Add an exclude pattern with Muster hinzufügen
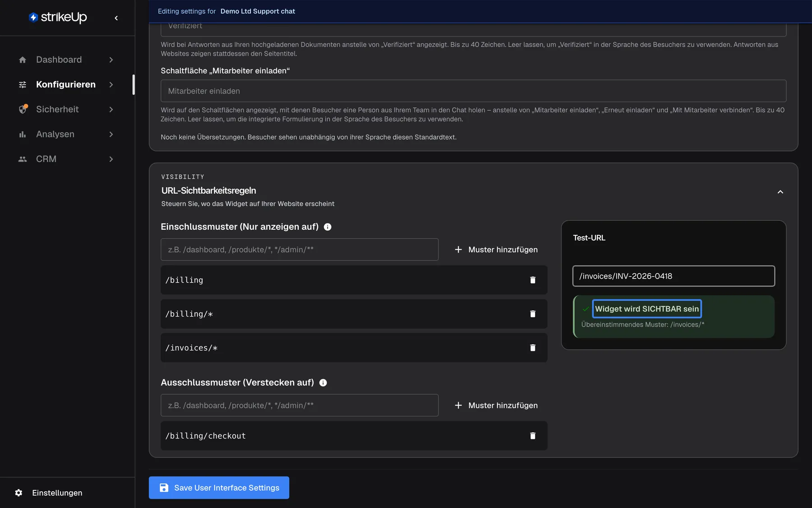Viewport: 812px width, 508px height. pos(496,405)
